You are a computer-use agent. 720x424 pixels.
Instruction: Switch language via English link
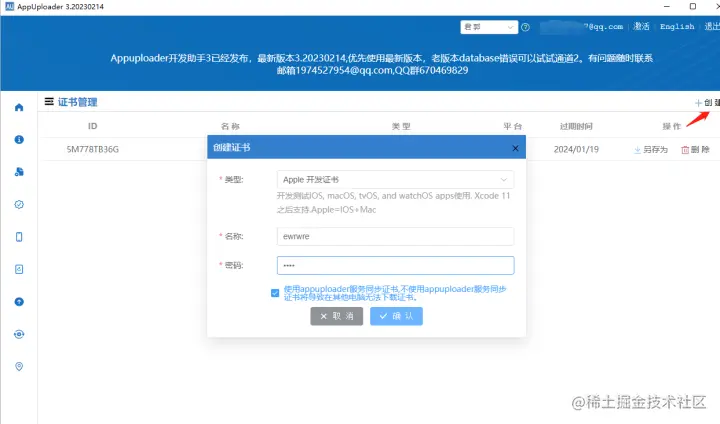pos(677,27)
